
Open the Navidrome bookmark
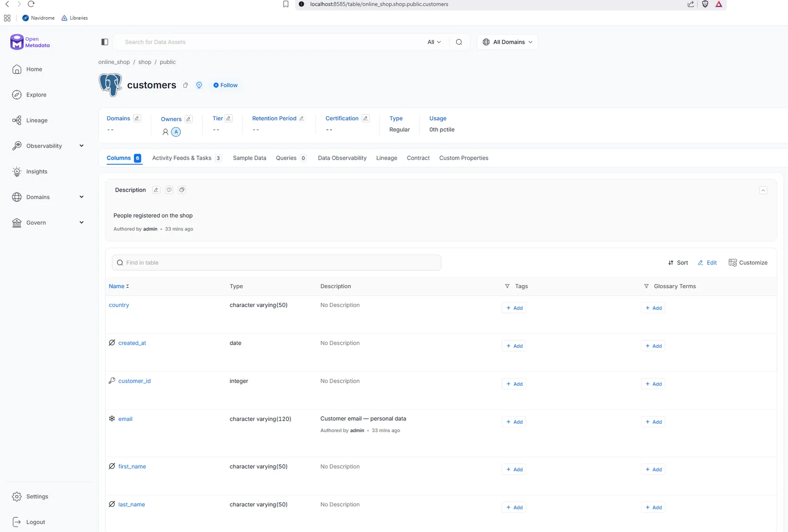(38, 18)
